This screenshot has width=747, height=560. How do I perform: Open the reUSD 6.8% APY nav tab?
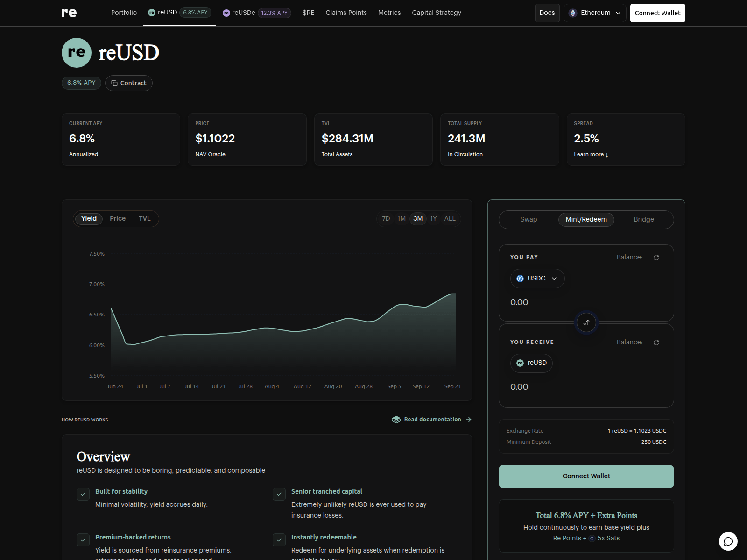point(180,13)
